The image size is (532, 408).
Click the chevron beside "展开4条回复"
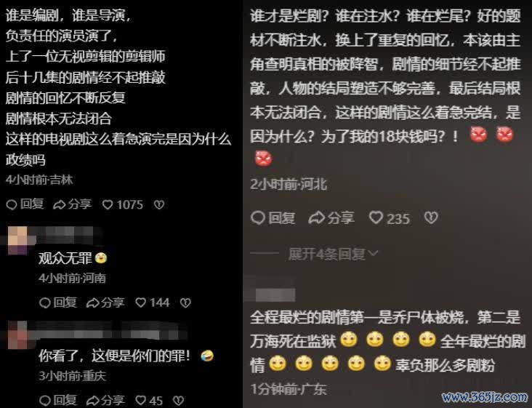(374, 253)
